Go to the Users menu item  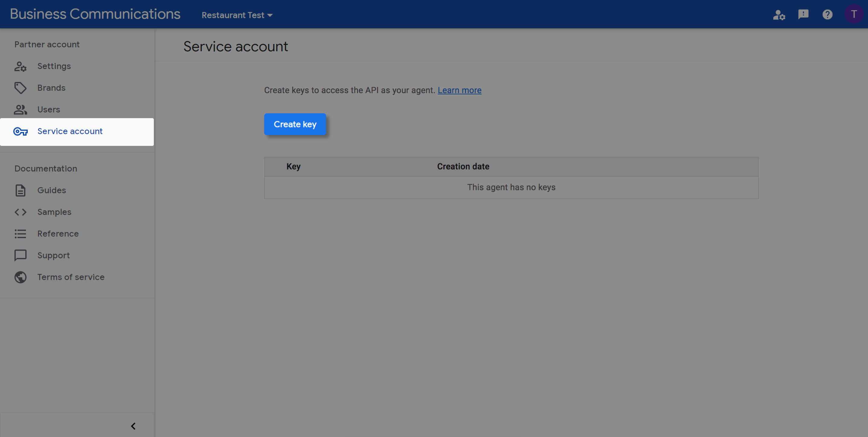coord(49,109)
